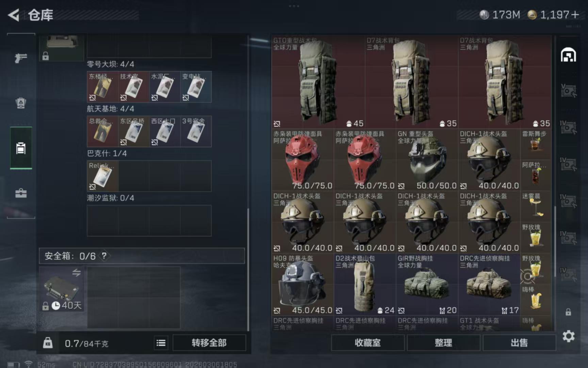This screenshot has height=368, width=588.
Task: Switch to the keycard holder tab in the sidebar
Action: [21, 148]
